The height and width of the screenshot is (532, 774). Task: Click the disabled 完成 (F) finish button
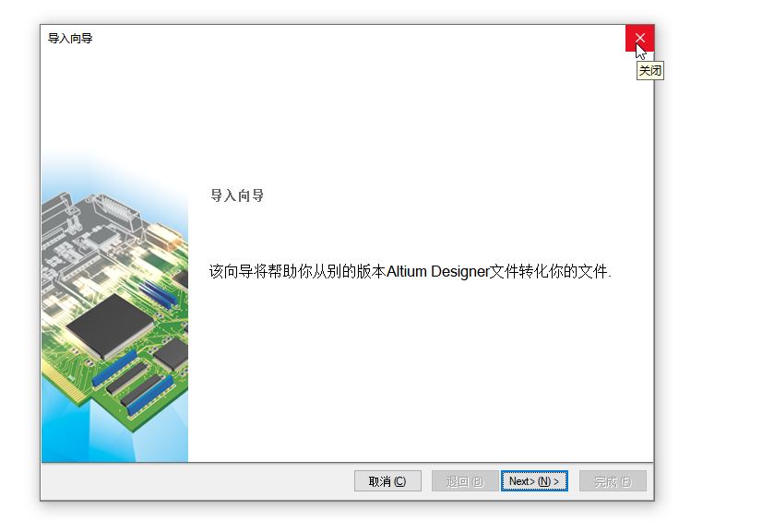tap(613, 481)
